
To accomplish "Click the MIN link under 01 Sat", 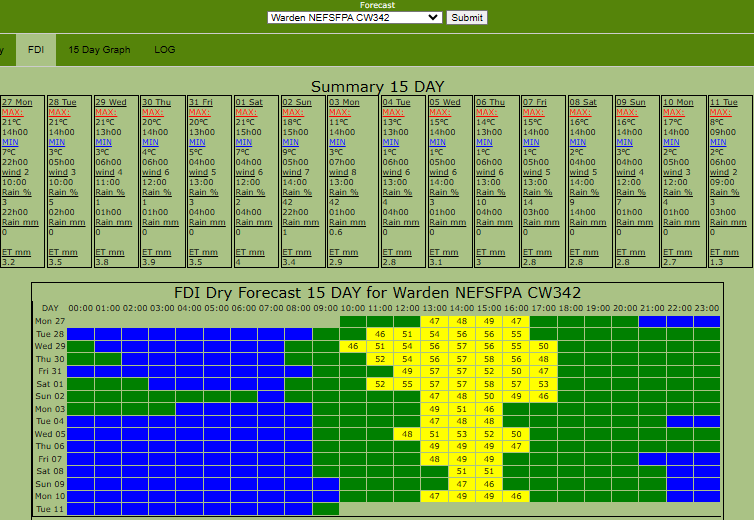I will 244,141.
